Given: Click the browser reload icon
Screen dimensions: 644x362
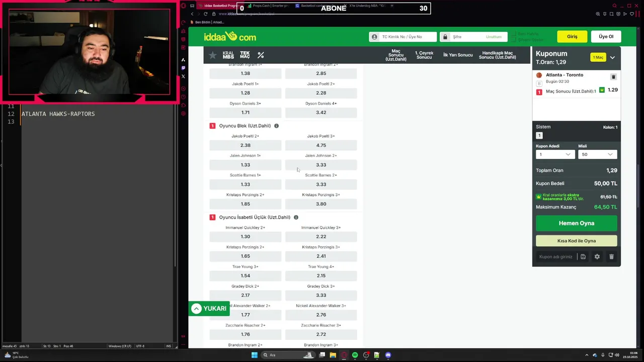Looking at the screenshot, I should point(205,14).
